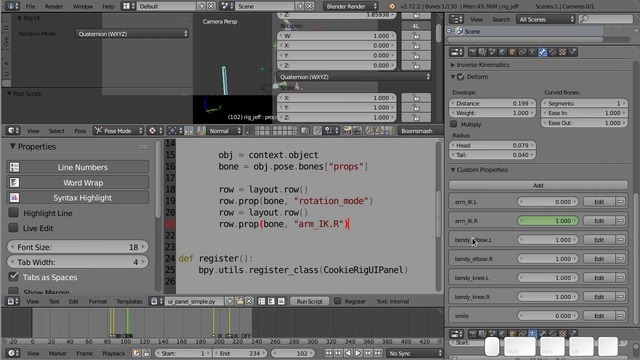Enable the Syntax Highlight icon button
This screenshot has width=640, height=360.
[14, 198]
